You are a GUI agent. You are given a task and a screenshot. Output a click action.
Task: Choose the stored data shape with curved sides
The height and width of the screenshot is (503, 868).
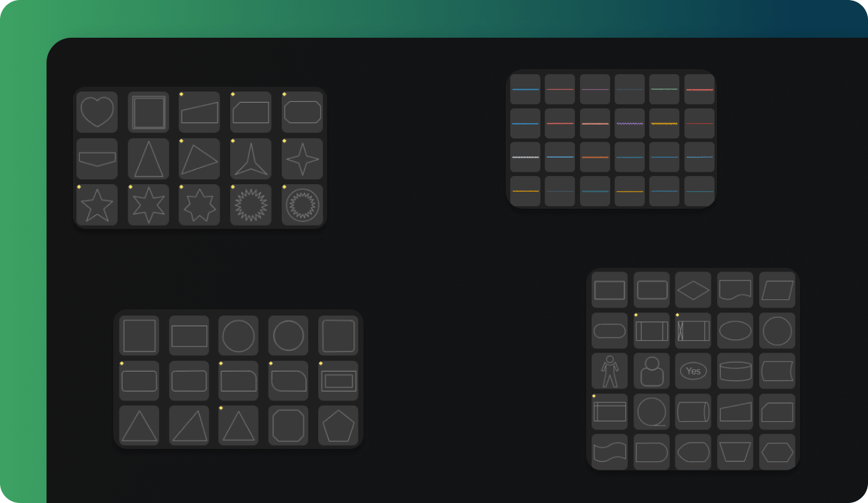click(777, 371)
